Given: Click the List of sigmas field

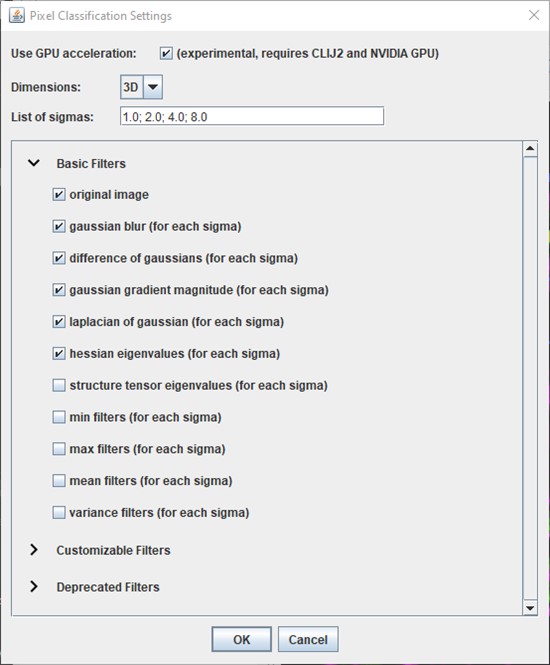Looking at the screenshot, I should click(252, 116).
